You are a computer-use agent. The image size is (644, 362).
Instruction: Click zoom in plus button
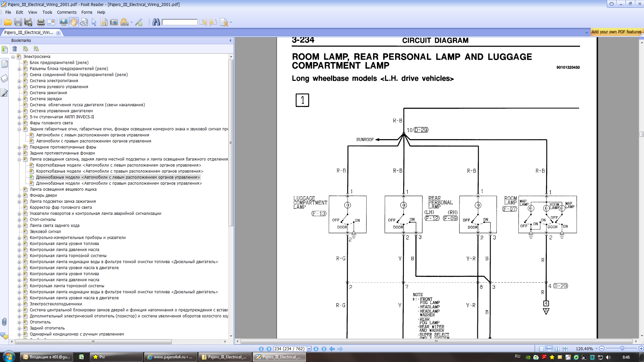click(641, 349)
